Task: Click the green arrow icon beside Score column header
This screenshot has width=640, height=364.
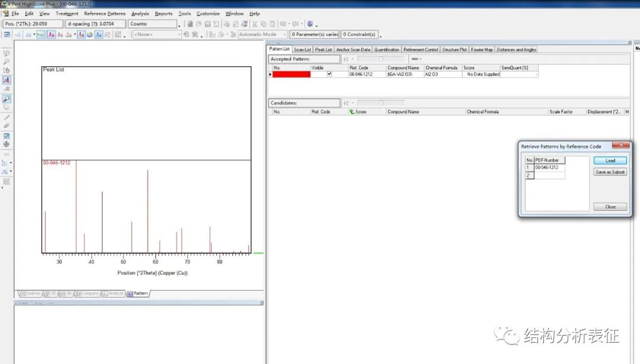Action: tap(351, 112)
